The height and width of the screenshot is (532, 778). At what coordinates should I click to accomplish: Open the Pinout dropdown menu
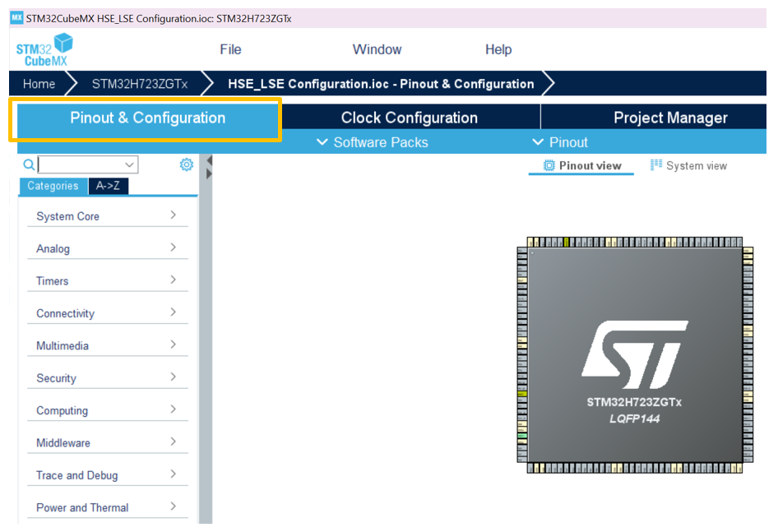tap(560, 142)
